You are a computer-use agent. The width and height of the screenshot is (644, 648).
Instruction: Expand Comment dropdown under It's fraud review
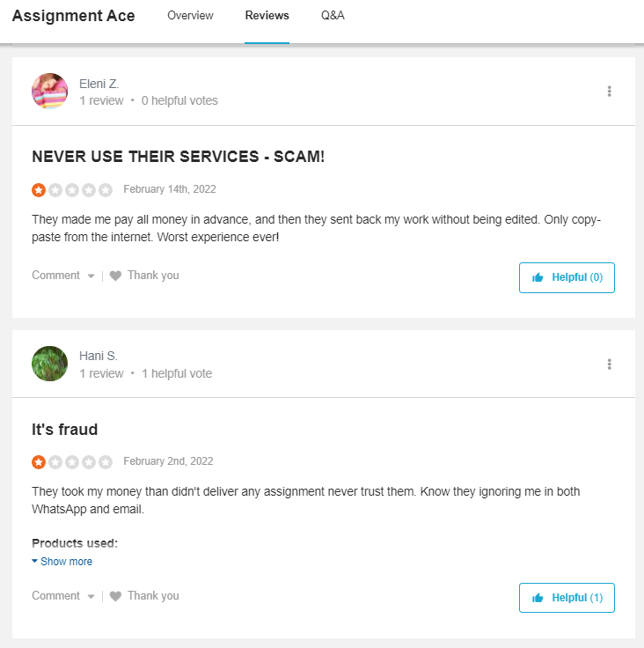(x=63, y=595)
